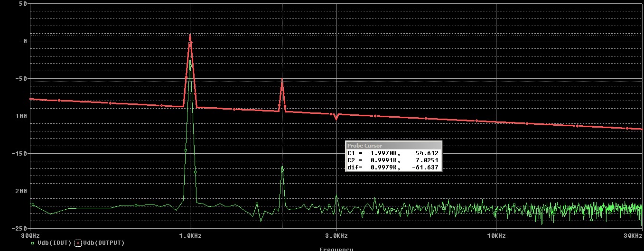Select the red diamond symbol beside Vdb(OUTPUT)

78,243
